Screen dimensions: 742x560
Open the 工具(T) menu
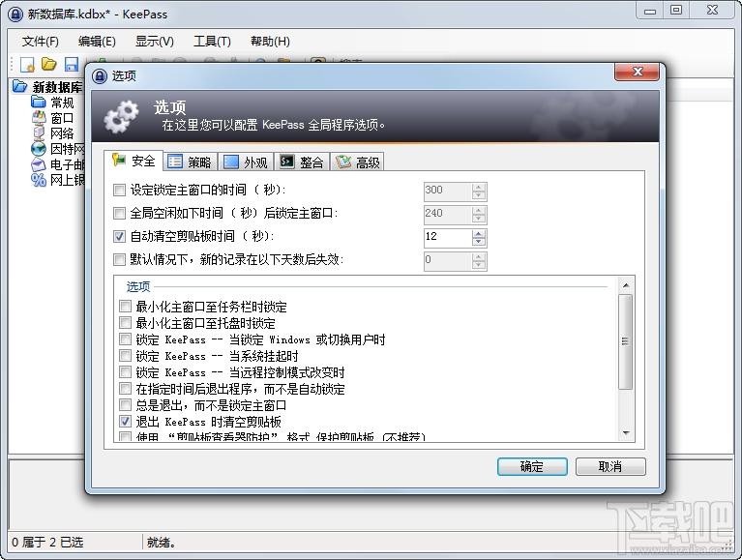click(212, 42)
